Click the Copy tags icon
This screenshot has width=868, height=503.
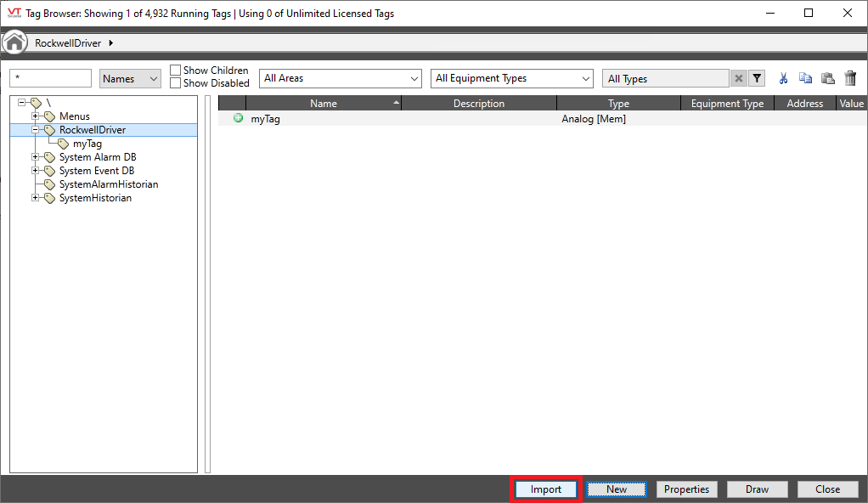click(x=805, y=78)
